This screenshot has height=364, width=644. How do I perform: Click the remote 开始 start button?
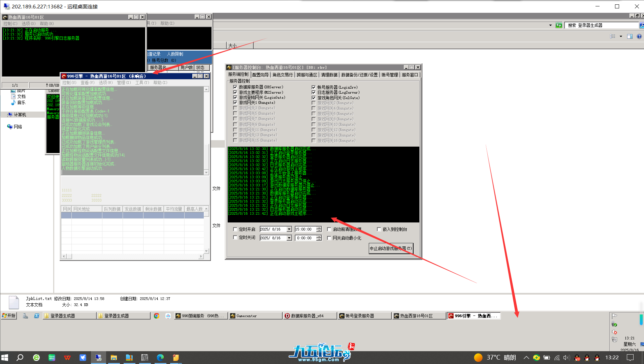click(9, 316)
